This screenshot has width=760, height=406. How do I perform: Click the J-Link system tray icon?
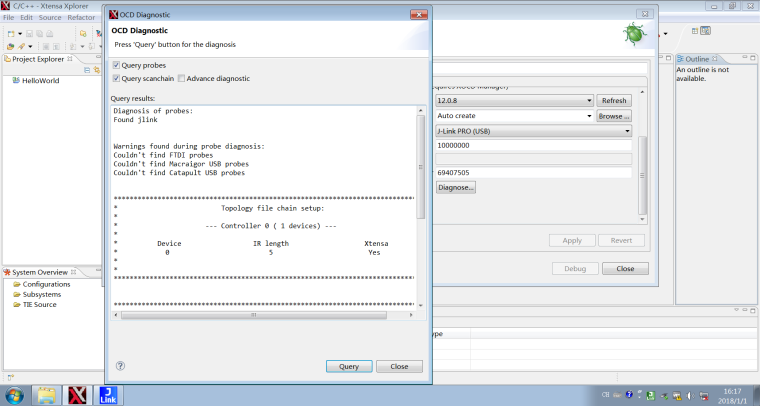[x=650, y=395]
